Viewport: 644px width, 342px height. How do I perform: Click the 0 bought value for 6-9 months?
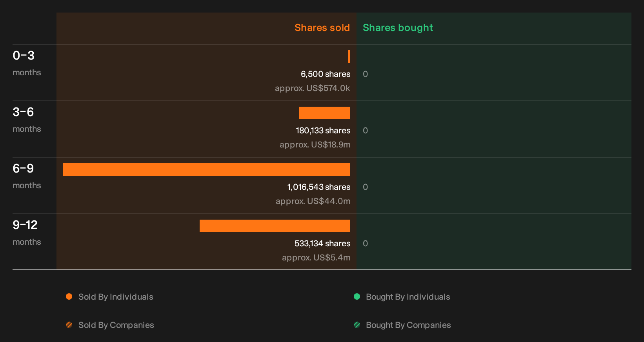pos(366,187)
